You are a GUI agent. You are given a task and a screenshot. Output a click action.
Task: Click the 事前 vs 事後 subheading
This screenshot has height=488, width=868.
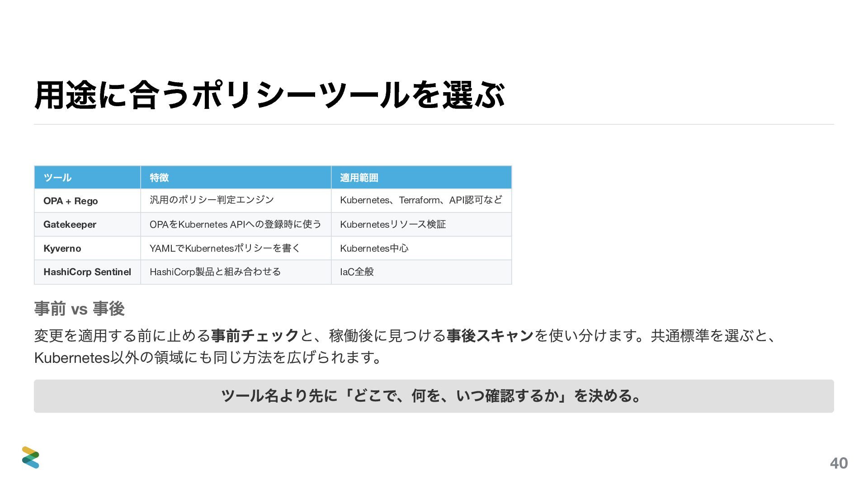click(x=79, y=309)
